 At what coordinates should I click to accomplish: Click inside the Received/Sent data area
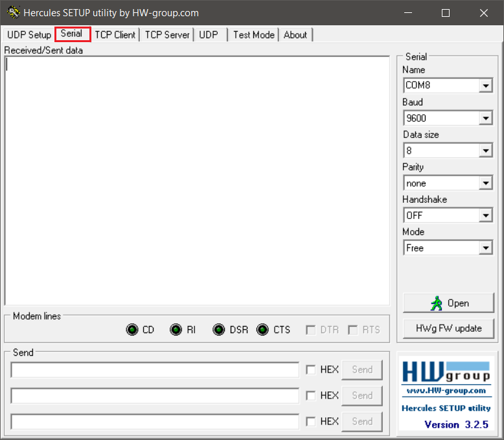pos(197,181)
